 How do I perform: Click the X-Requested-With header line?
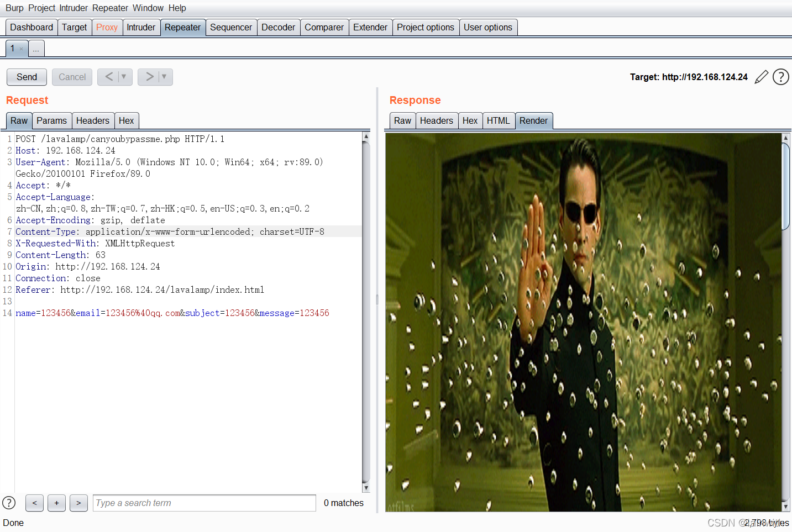pyautogui.click(x=95, y=243)
